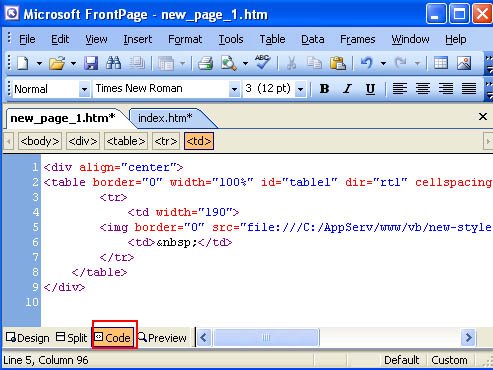Open the Times New Roman font dropdown
The height and width of the screenshot is (370, 493).
(234, 89)
